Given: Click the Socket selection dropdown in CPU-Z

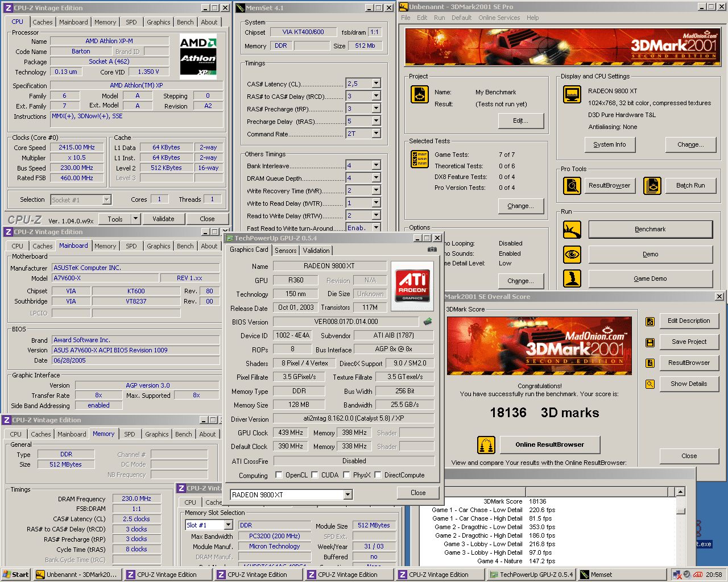Looking at the screenshot, I should point(81,199).
